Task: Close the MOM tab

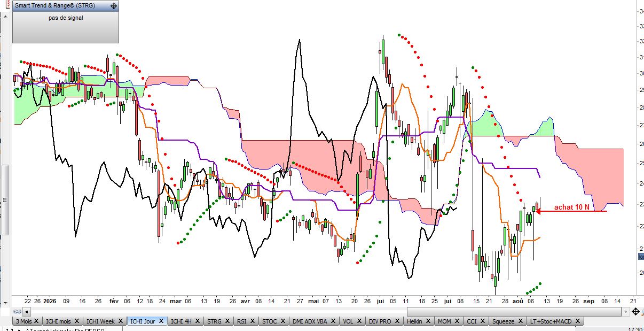Action: 457,321
